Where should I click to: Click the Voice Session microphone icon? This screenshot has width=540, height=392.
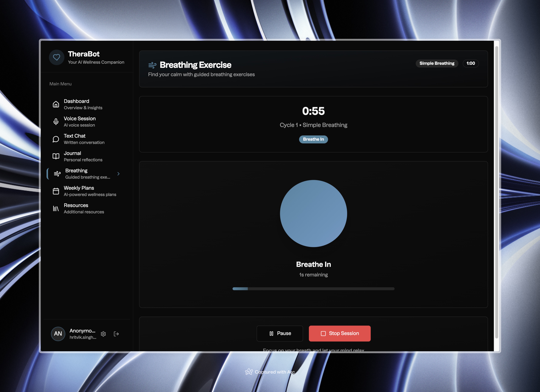(56, 122)
